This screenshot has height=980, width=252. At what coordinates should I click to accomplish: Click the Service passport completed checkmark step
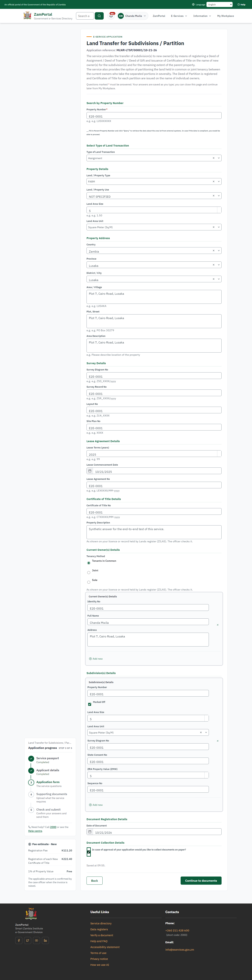click(x=31, y=759)
